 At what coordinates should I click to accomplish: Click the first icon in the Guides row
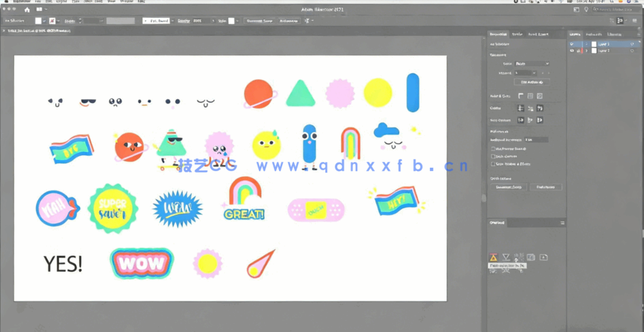[521, 108]
